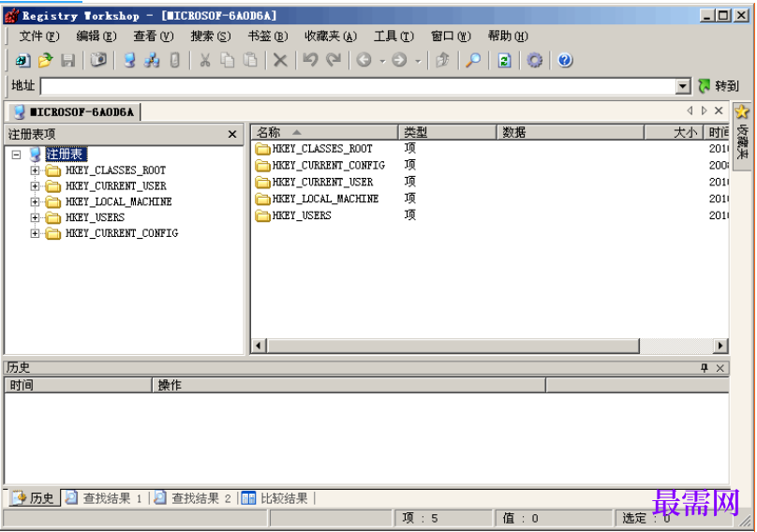Click the up one level icon
Viewport: 757px width, 532px height.
442,60
